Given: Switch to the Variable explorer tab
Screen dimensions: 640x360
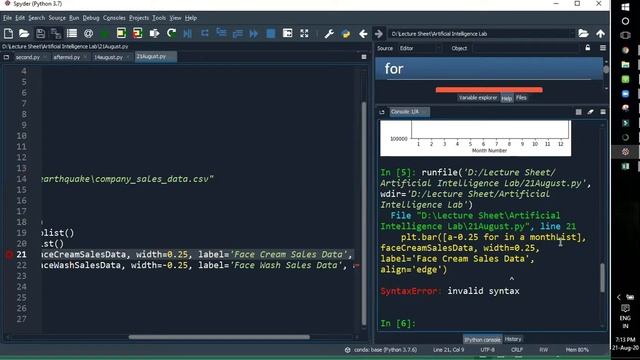Looking at the screenshot, I should point(478,98).
